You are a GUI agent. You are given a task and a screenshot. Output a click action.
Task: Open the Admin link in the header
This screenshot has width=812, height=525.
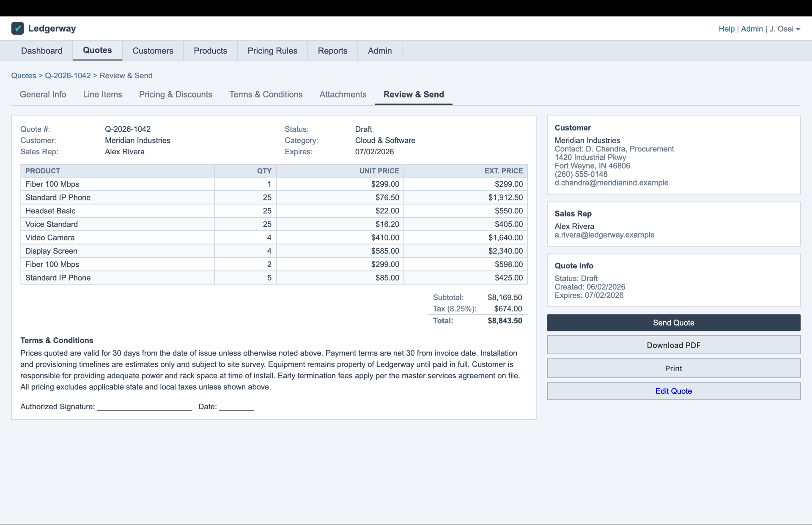pyautogui.click(x=752, y=29)
